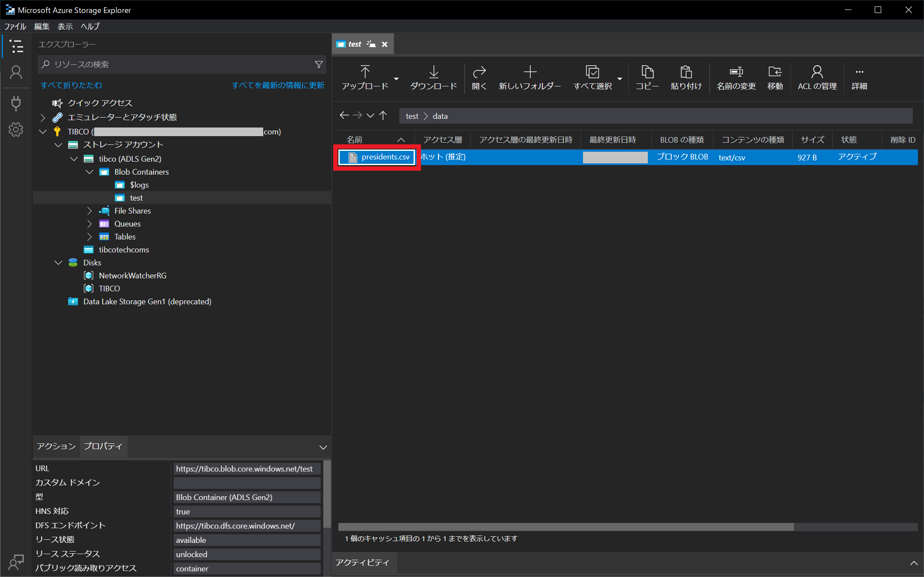Navigate forward with the right arrow

[357, 115]
